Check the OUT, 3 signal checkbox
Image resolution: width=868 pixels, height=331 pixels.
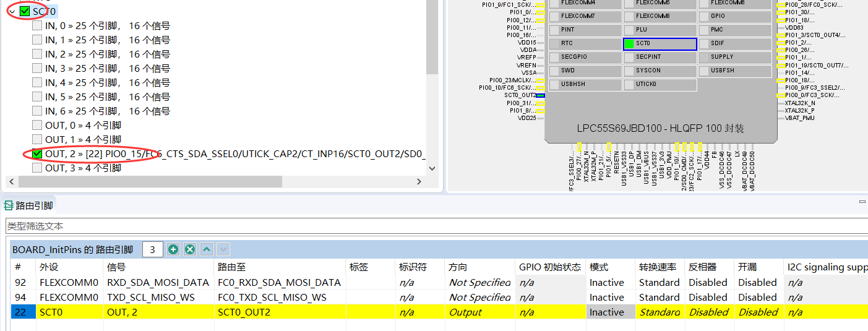click(37, 168)
